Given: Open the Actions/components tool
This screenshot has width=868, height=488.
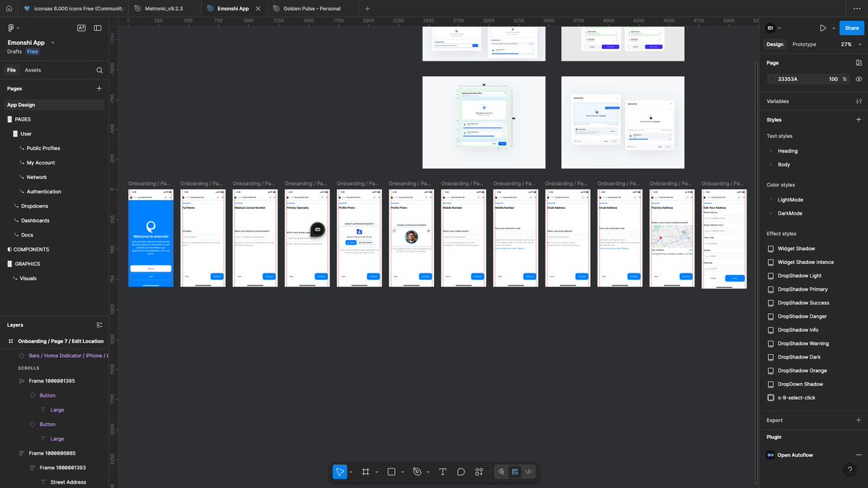Looking at the screenshot, I should point(479,472).
